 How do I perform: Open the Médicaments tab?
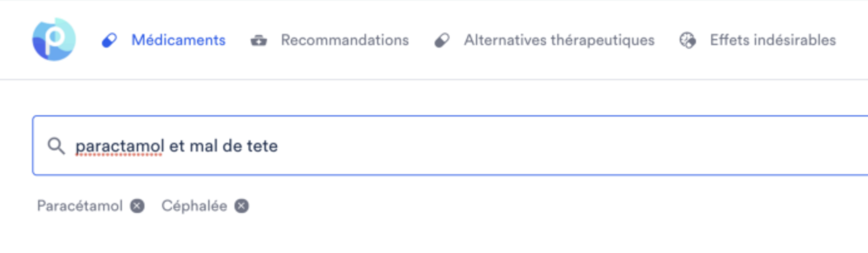point(178,40)
